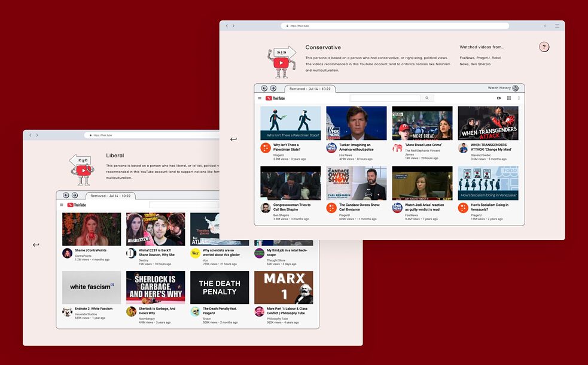Play the Tucker Fox News video thumbnail
The height and width of the screenshot is (365, 588).
(x=357, y=123)
